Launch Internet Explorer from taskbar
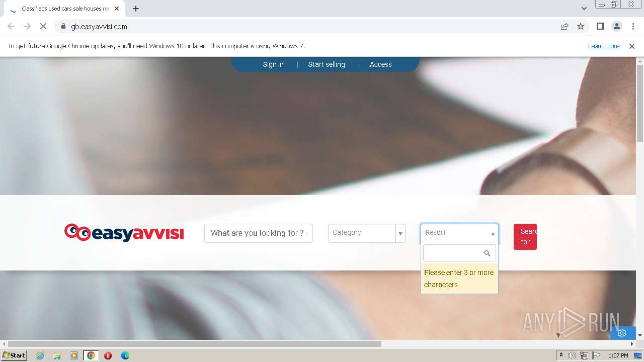Viewport: 644px width, 362px height. pyautogui.click(x=40, y=355)
